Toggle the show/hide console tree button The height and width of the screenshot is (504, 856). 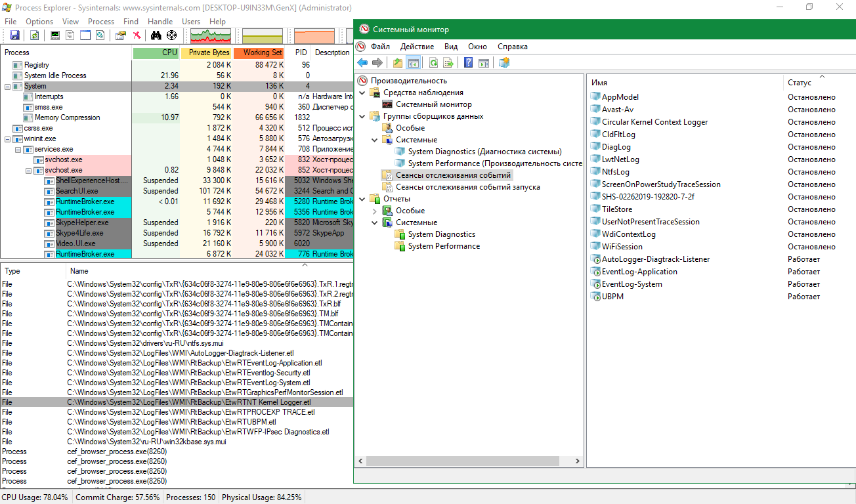(414, 63)
